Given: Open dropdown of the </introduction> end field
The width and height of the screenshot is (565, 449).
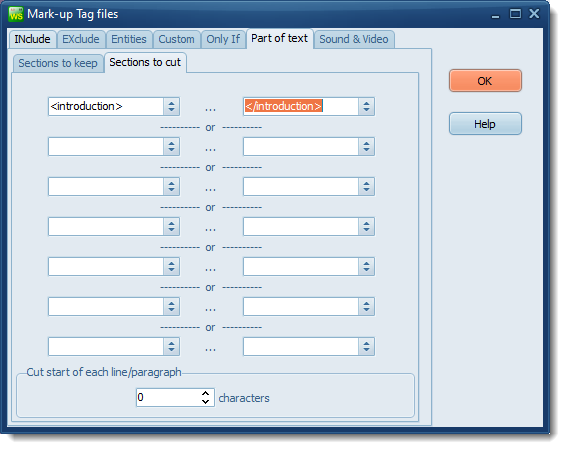Looking at the screenshot, I should (x=366, y=107).
